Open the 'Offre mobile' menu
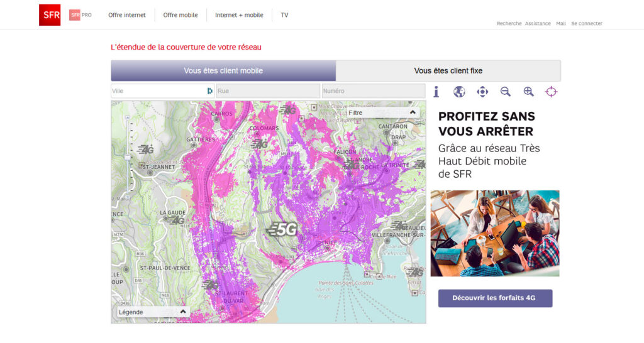This screenshot has height=343, width=644. tap(180, 15)
